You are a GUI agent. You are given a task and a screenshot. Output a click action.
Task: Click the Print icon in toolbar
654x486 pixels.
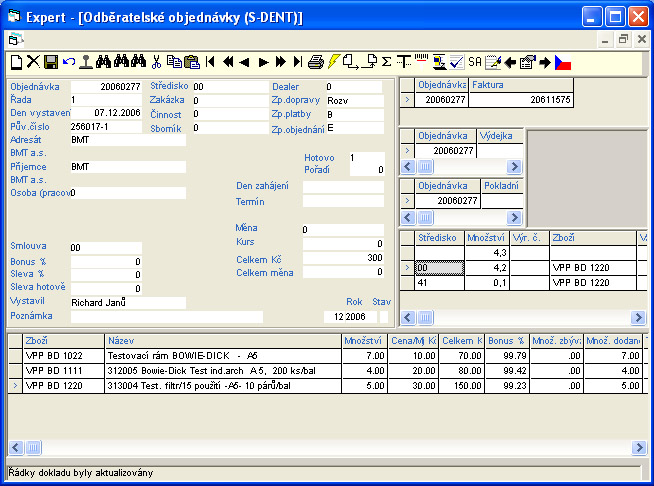point(316,62)
